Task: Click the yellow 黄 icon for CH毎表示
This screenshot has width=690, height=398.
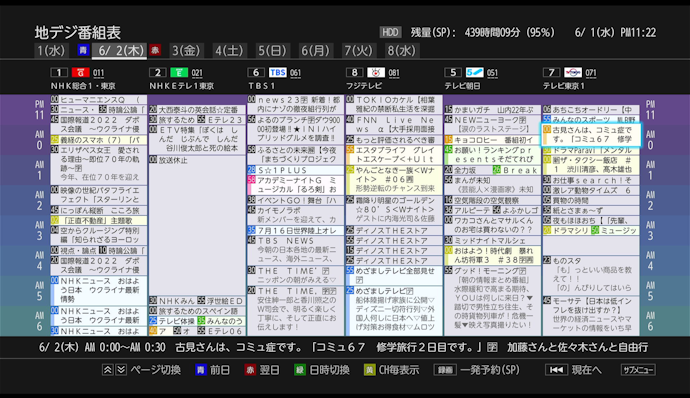Action: (369, 370)
